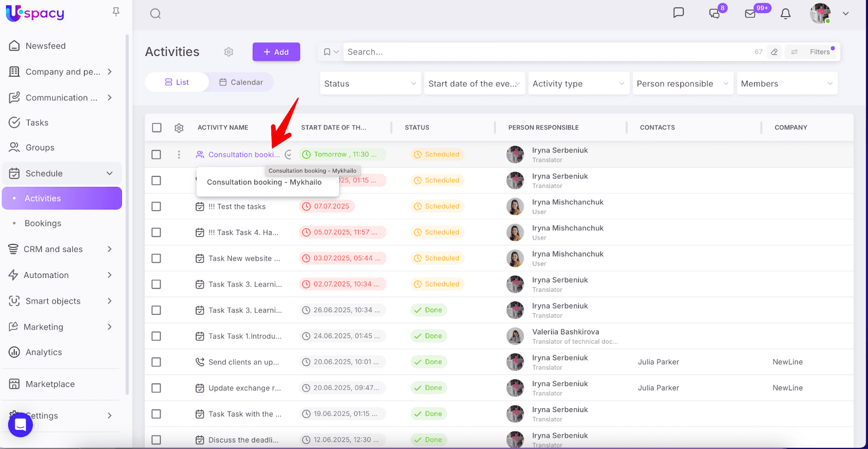Open Bookings in the Schedule submenu
Image resolution: width=868 pixels, height=449 pixels.
coord(43,223)
